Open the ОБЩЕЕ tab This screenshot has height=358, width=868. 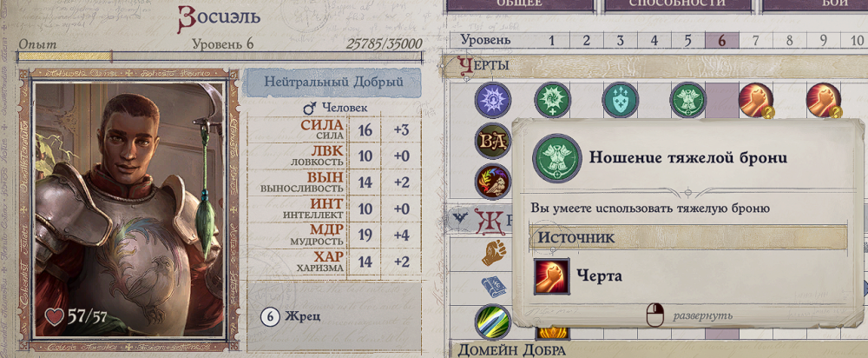[519, 4]
